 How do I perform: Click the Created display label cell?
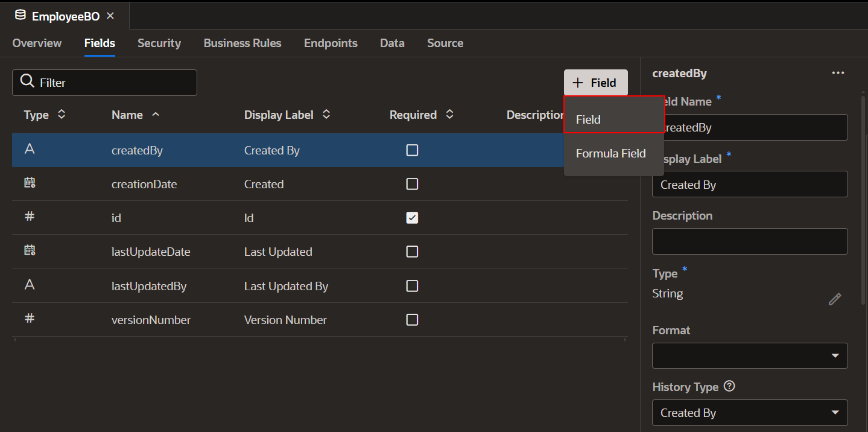click(x=264, y=184)
